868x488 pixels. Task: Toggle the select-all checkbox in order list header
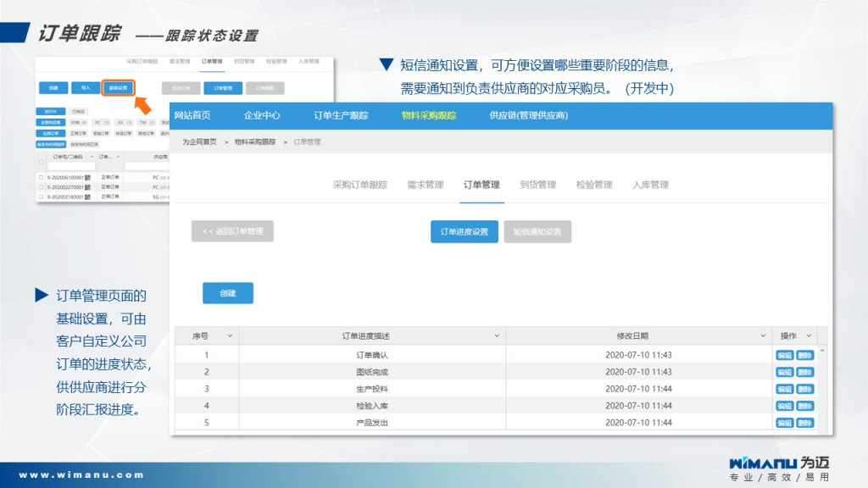[41, 161]
